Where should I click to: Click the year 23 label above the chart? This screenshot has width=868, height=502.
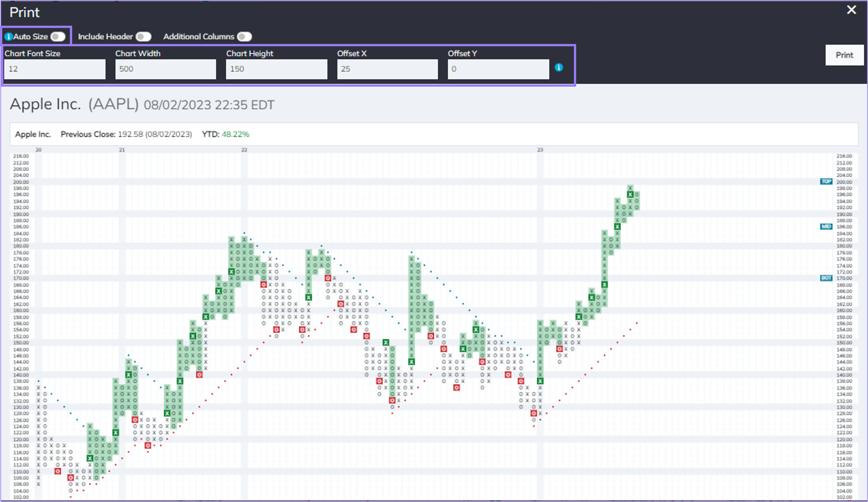tap(540, 150)
